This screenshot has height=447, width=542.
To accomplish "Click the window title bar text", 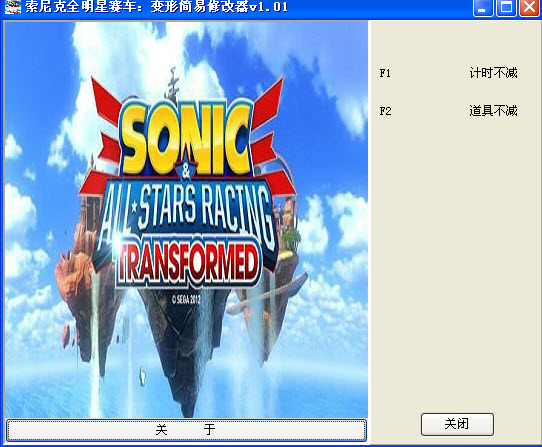I will 157,7.
